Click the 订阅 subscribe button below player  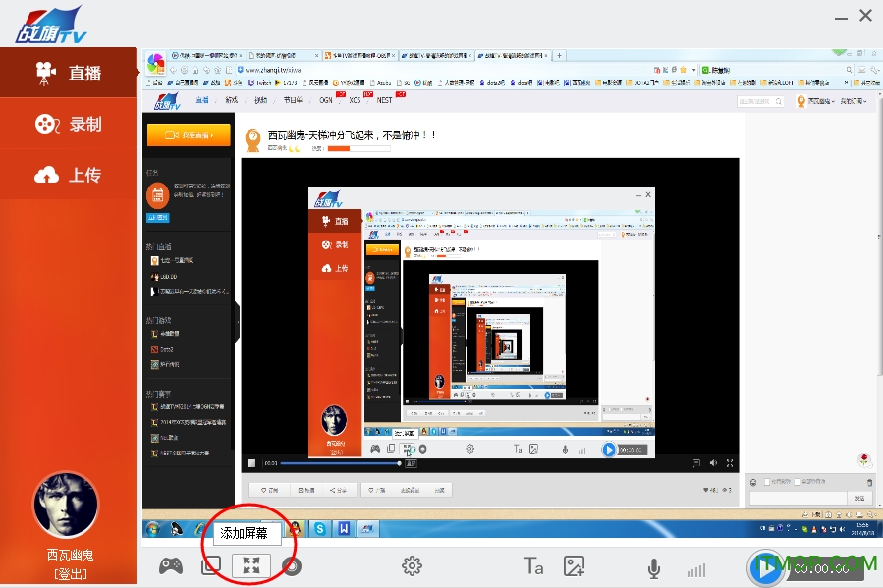pos(269,490)
